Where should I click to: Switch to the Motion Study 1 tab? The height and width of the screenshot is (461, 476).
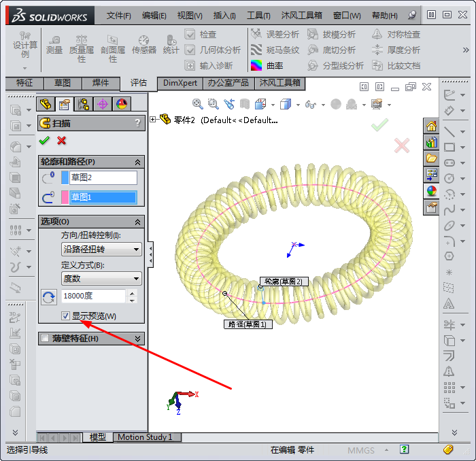click(145, 437)
